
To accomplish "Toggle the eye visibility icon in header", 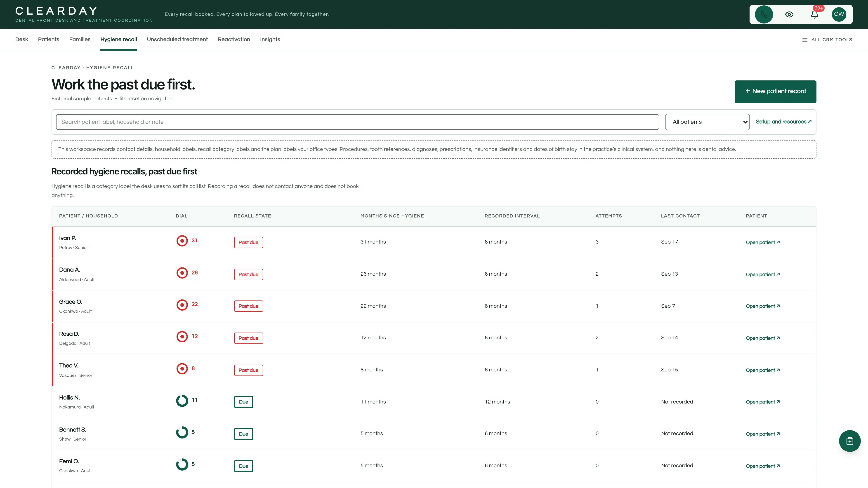I will (x=789, y=14).
